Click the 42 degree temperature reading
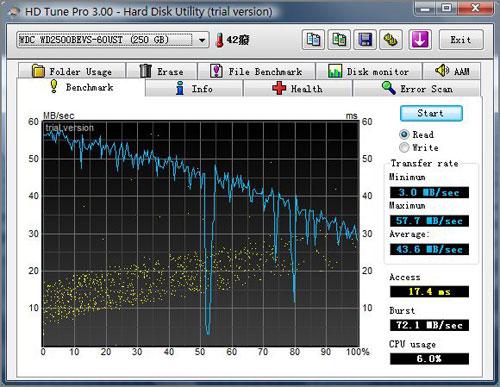 coord(238,40)
